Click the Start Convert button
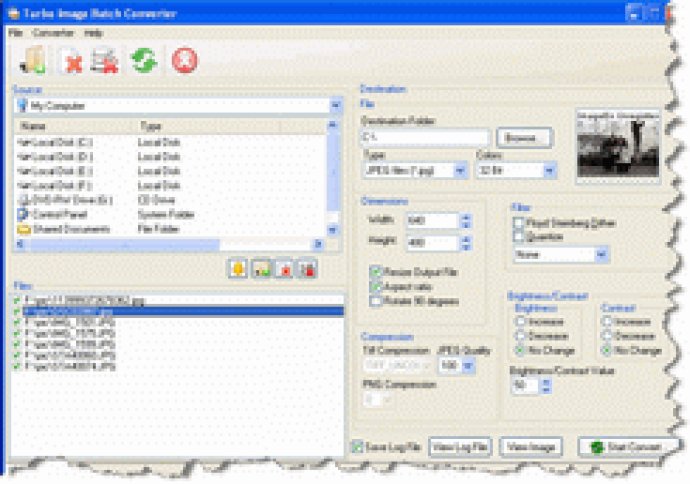This screenshot has width=690, height=484. 627,447
